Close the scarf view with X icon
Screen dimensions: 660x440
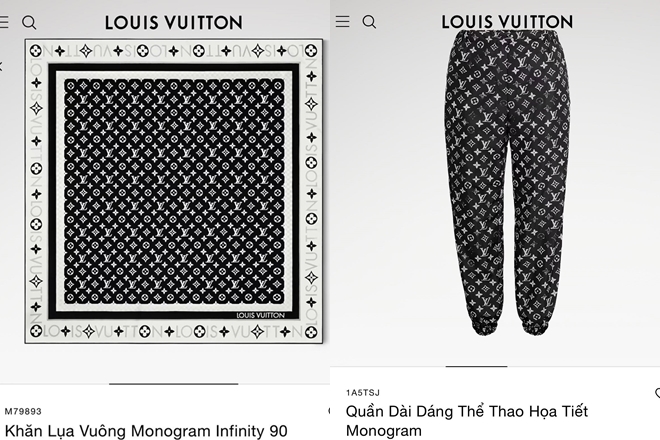point(1,66)
